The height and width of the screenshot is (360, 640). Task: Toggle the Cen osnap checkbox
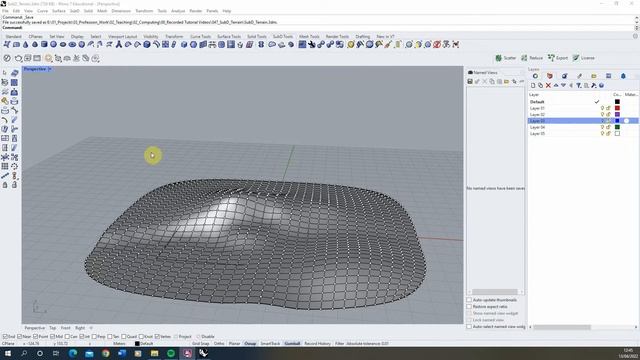(x=67, y=337)
